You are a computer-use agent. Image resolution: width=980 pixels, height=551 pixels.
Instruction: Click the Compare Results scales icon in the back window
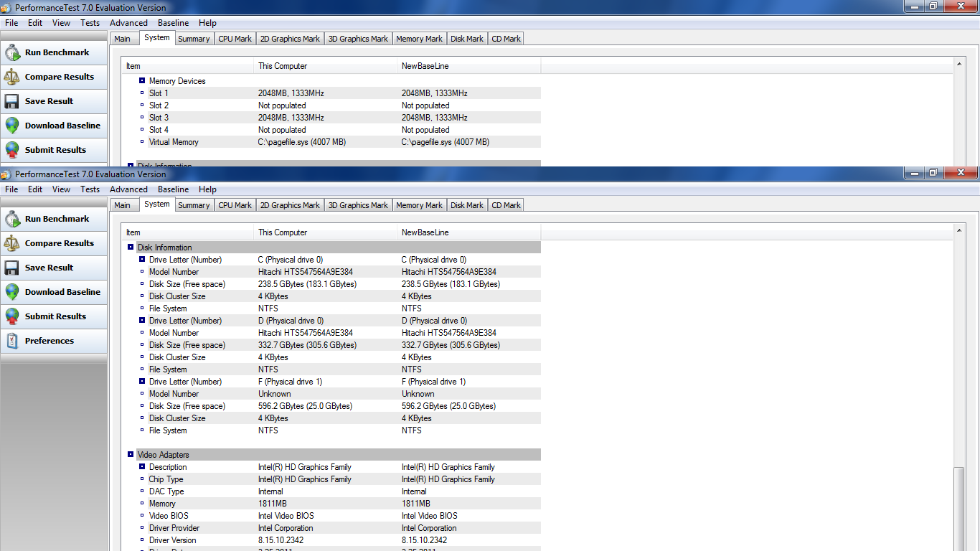click(12, 77)
